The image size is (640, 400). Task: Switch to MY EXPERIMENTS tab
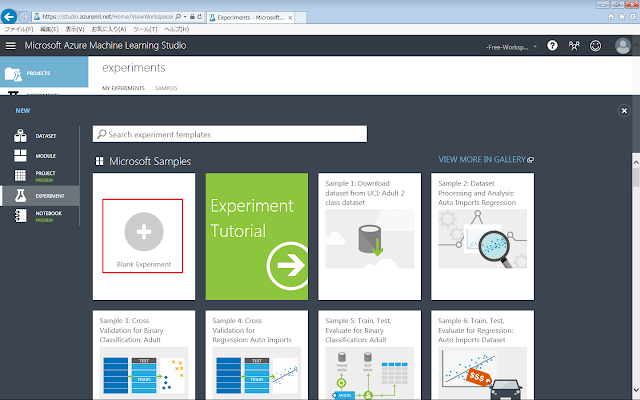(123, 88)
